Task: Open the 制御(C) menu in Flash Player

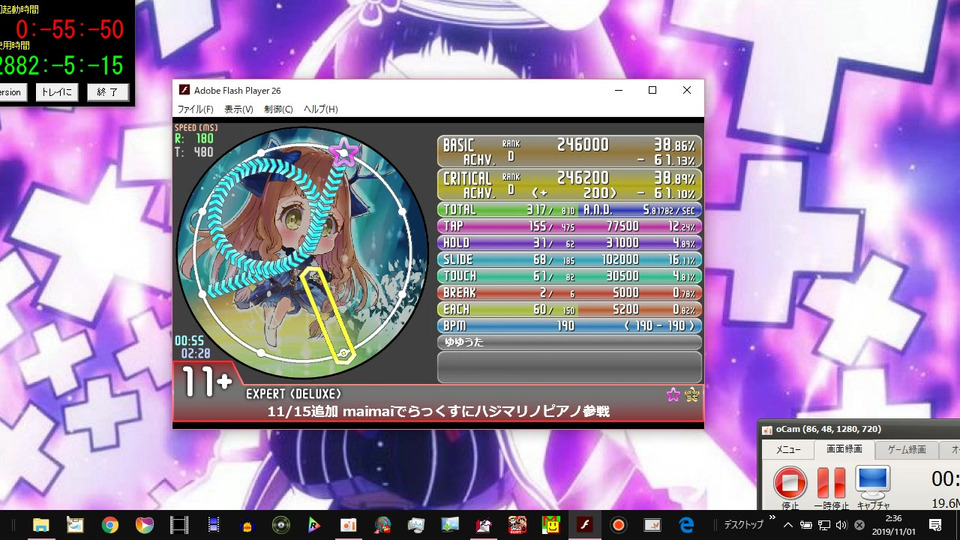Action: pos(279,109)
